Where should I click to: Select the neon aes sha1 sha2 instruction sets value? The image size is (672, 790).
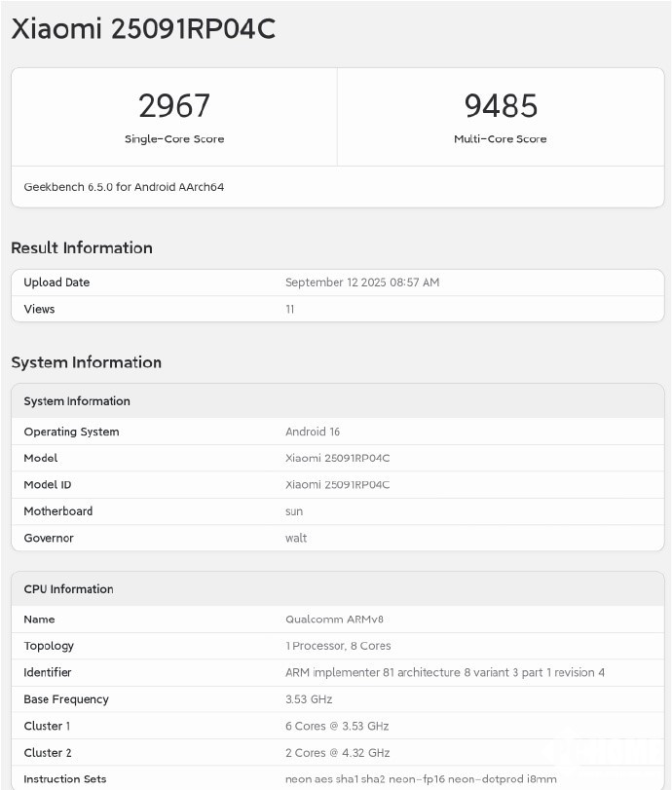point(421,779)
